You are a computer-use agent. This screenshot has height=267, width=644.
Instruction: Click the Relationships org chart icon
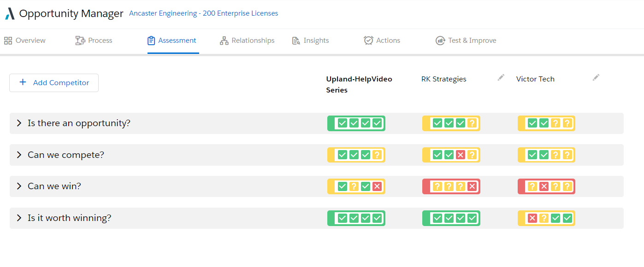click(x=224, y=41)
